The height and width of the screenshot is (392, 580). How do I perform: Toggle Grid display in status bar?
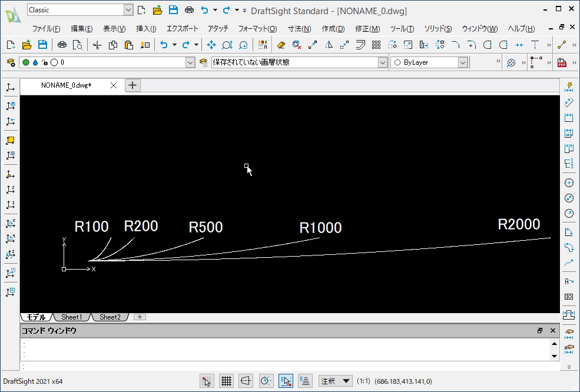[x=226, y=381]
